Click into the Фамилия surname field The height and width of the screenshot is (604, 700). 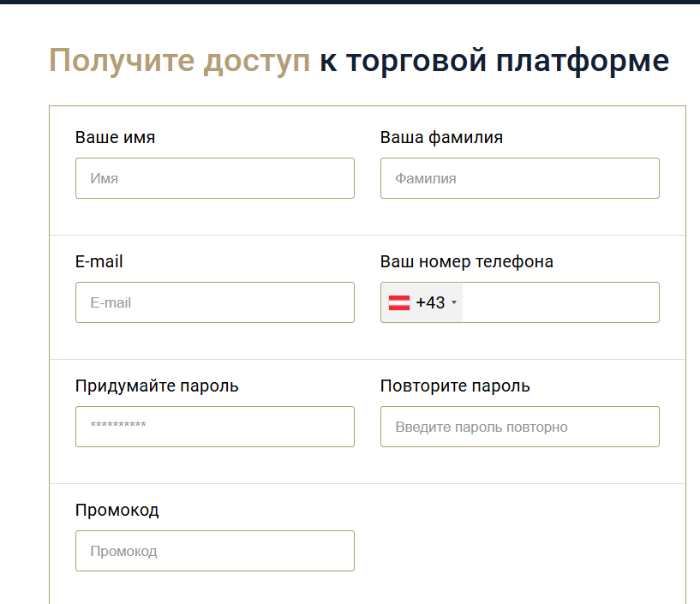click(519, 178)
